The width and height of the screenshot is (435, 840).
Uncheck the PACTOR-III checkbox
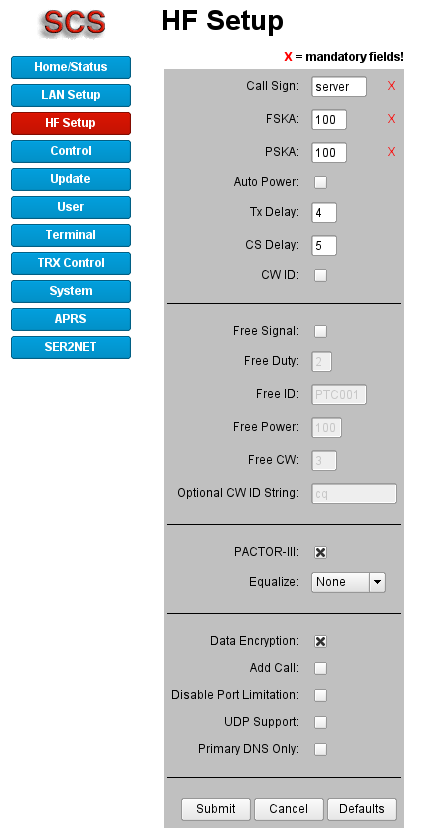320,553
